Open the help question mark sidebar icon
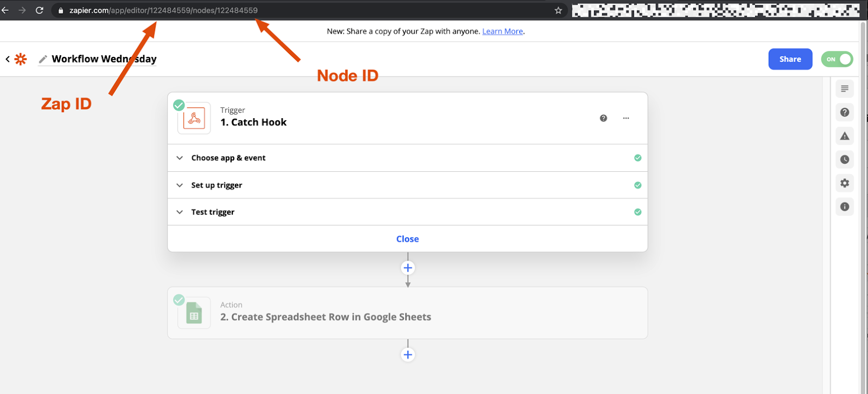The width and height of the screenshot is (868, 394). 845,112
